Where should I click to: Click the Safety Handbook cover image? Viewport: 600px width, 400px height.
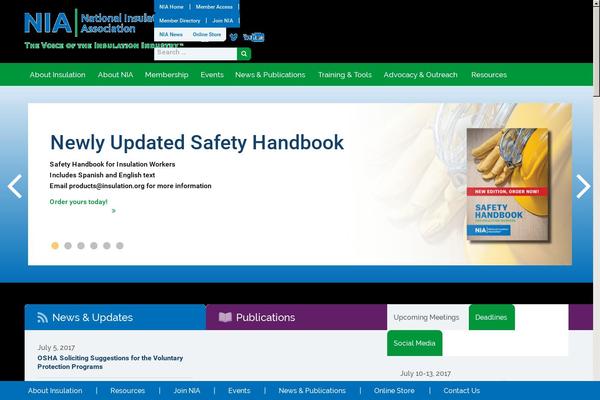[x=507, y=185]
